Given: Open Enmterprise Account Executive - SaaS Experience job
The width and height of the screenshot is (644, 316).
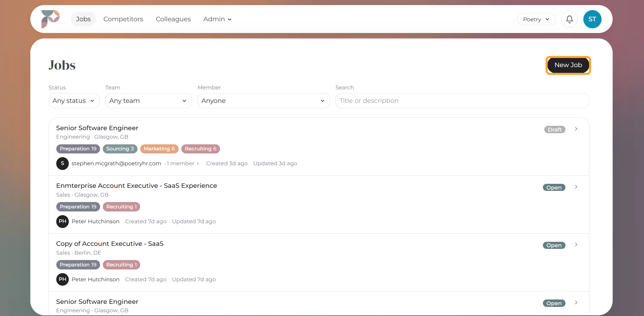Looking at the screenshot, I should [x=136, y=186].
